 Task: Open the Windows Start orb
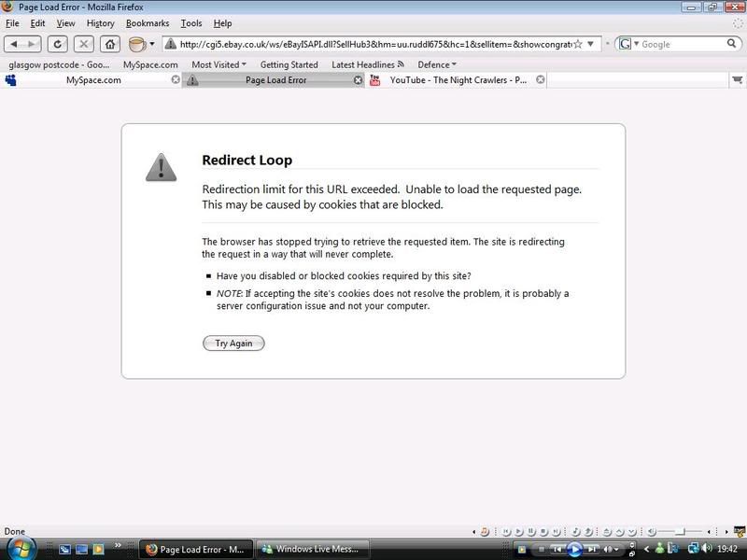click(21, 548)
